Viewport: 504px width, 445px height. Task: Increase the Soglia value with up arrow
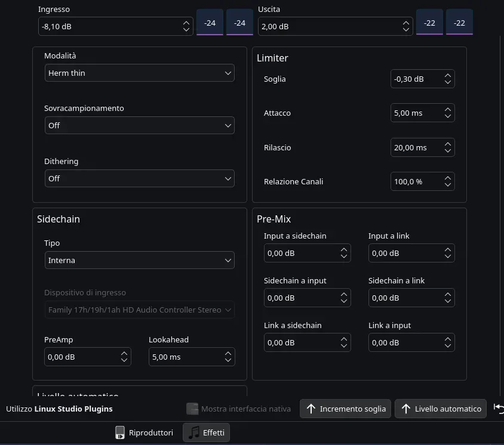[x=447, y=76]
